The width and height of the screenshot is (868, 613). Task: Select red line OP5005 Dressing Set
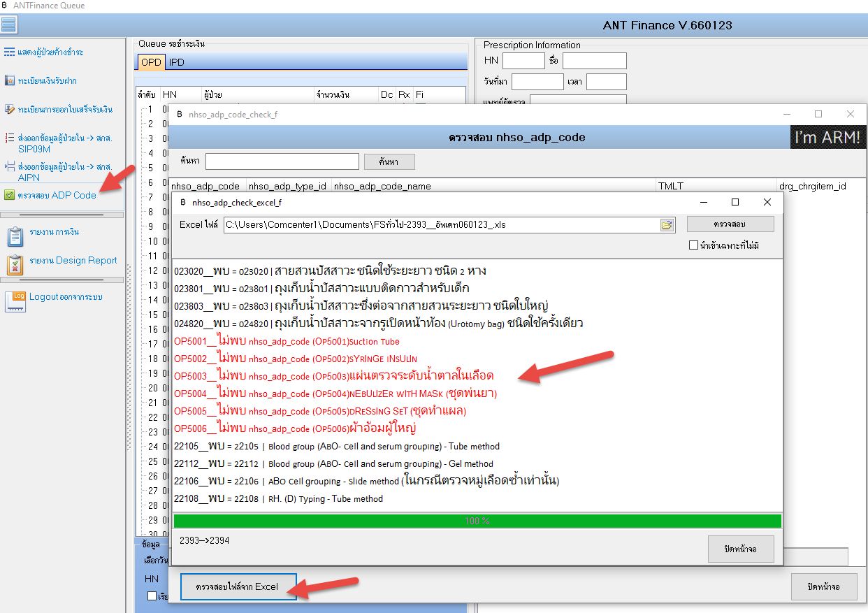[320, 411]
